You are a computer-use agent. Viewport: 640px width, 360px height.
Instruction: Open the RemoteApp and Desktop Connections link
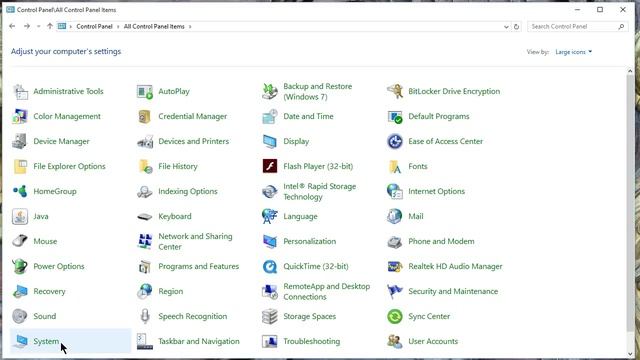tap(327, 291)
